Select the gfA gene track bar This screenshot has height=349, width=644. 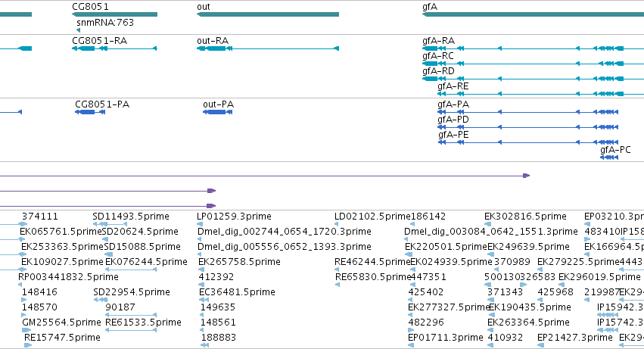click(533, 14)
